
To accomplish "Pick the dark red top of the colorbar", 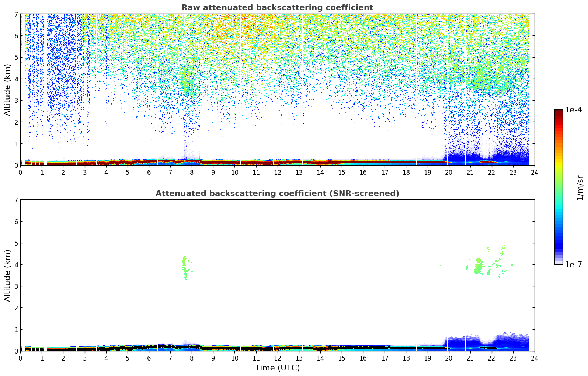I will 559,112.
